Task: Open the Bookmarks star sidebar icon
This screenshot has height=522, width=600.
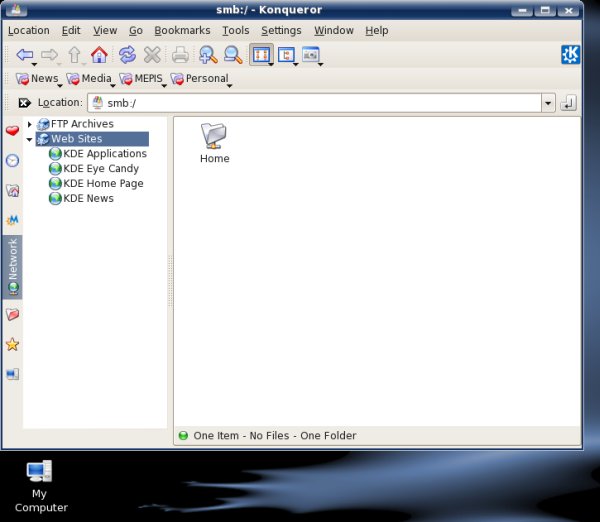Action: pyautogui.click(x=12, y=344)
